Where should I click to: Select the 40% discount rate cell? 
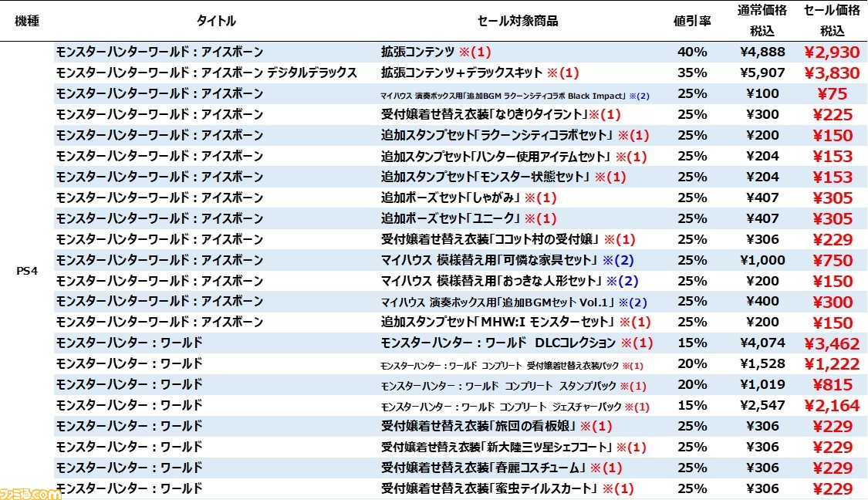point(692,52)
